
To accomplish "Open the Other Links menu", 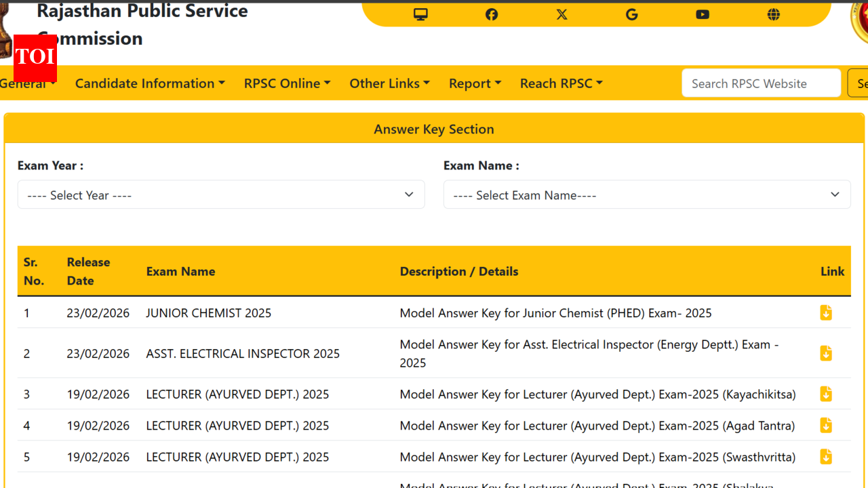I will coord(389,83).
